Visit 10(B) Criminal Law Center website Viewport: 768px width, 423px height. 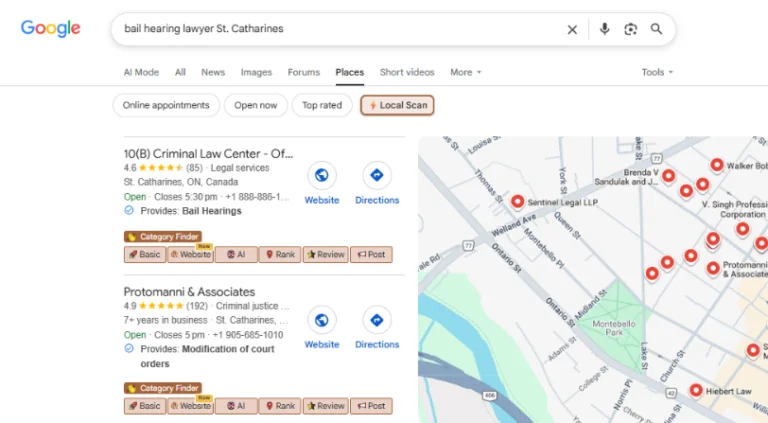[322, 183]
